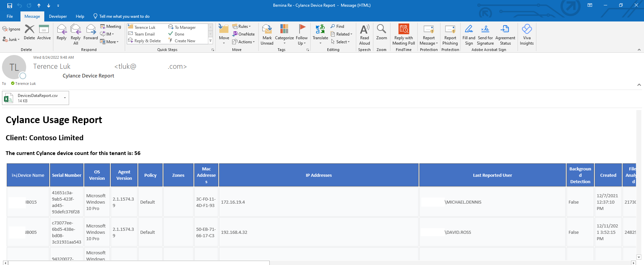Image resolution: width=644 pixels, height=265 pixels.
Task: Forward this email
Action: click(91, 32)
